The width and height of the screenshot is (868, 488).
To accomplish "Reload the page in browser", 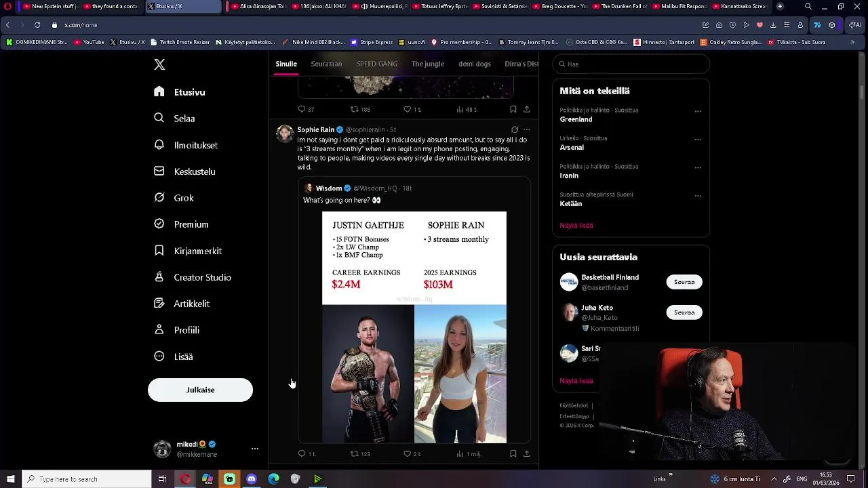I will pos(37,25).
